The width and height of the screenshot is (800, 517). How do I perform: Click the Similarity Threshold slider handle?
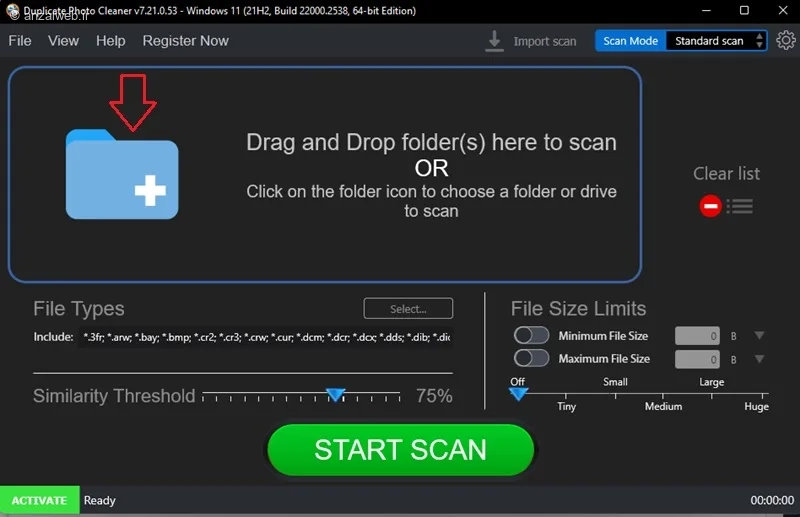(336, 395)
